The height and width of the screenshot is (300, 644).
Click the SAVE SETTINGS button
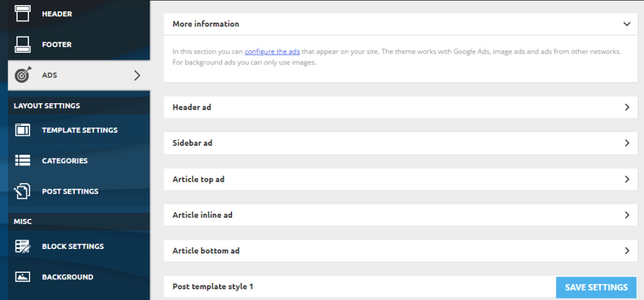click(596, 287)
